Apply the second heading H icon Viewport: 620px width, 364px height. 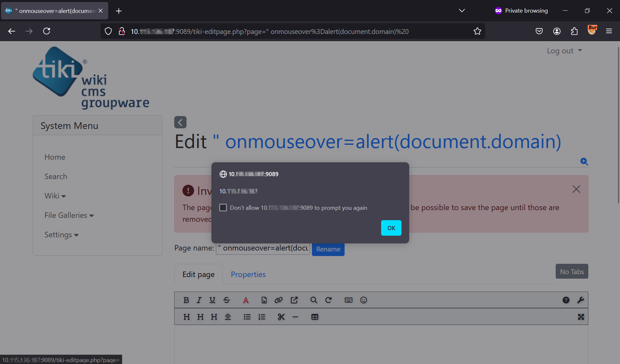(x=200, y=317)
